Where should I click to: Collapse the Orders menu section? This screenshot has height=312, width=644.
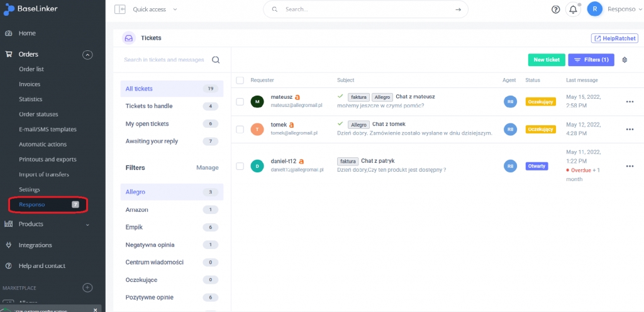tap(87, 55)
